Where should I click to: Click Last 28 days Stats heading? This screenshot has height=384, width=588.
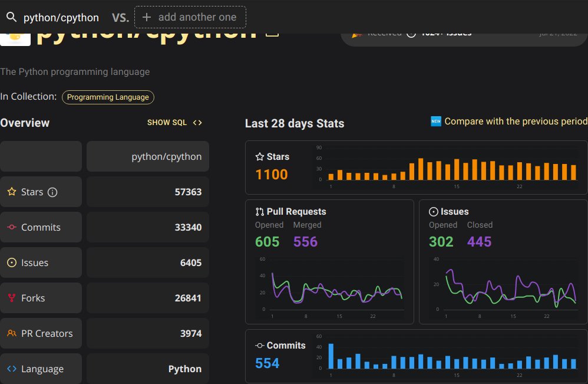[x=295, y=123]
